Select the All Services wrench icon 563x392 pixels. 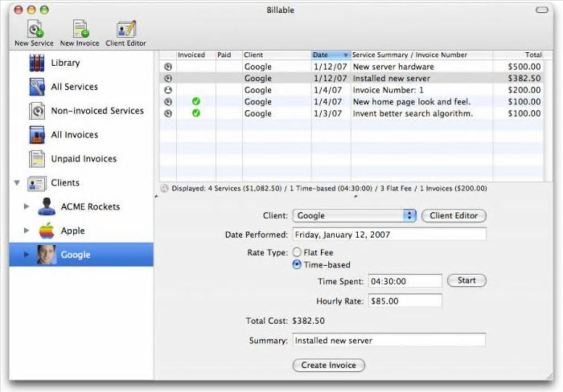click(36, 87)
